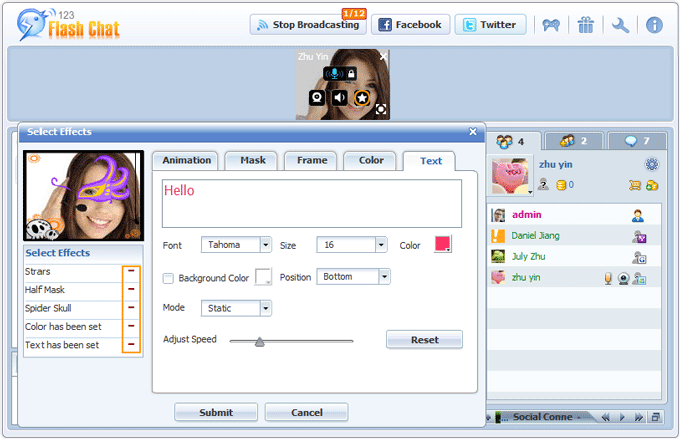Switch to the Mask tab

pyautogui.click(x=252, y=160)
